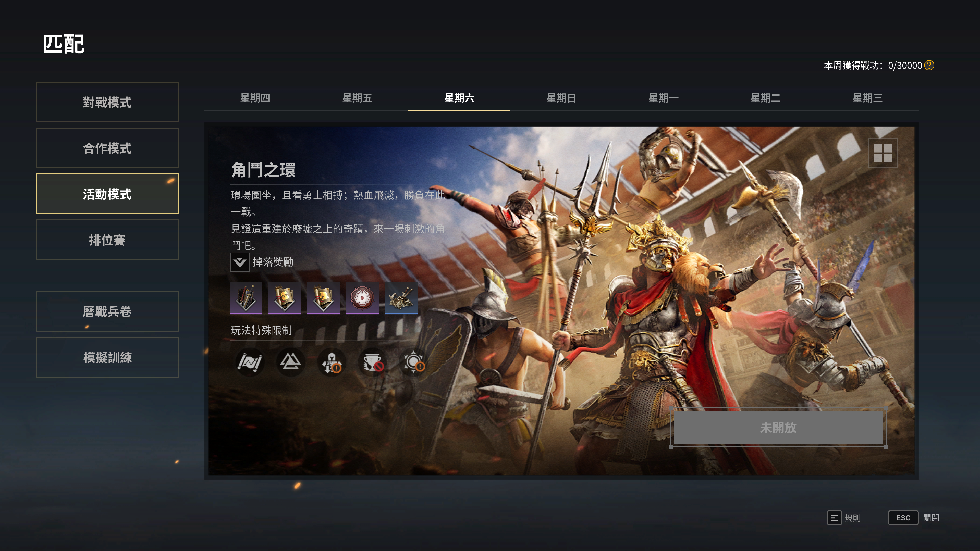Click the armored unit warning restriction icon

click(332, 362)
